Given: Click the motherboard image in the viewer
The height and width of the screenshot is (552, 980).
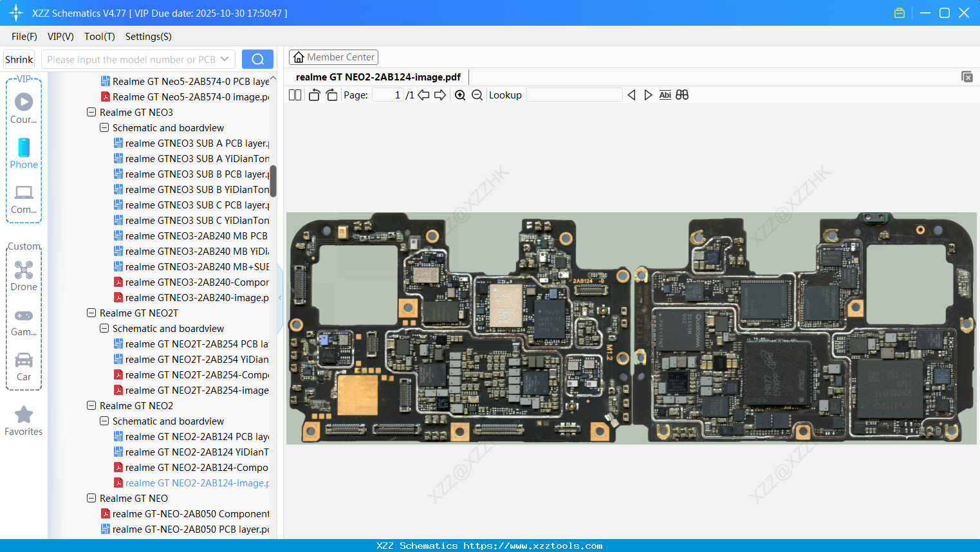Looking at the screenshot, I should pyautogui.click(x=631, y=328).
